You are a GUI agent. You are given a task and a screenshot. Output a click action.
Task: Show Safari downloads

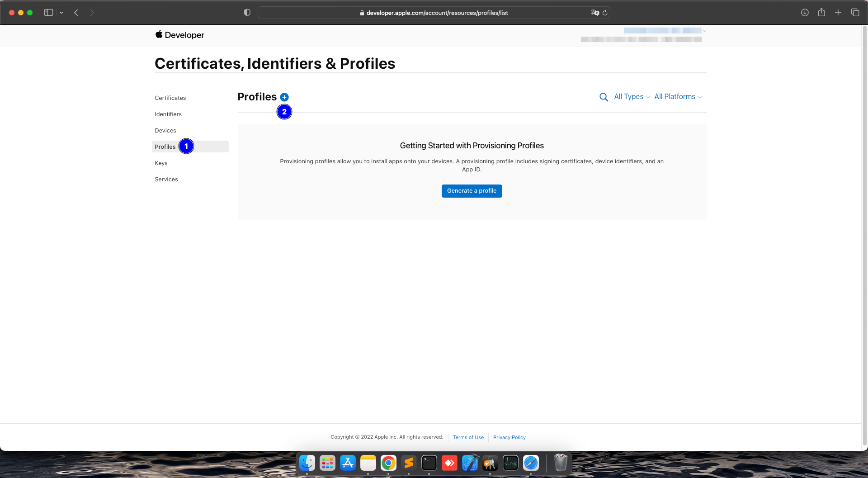pos(805,13)
